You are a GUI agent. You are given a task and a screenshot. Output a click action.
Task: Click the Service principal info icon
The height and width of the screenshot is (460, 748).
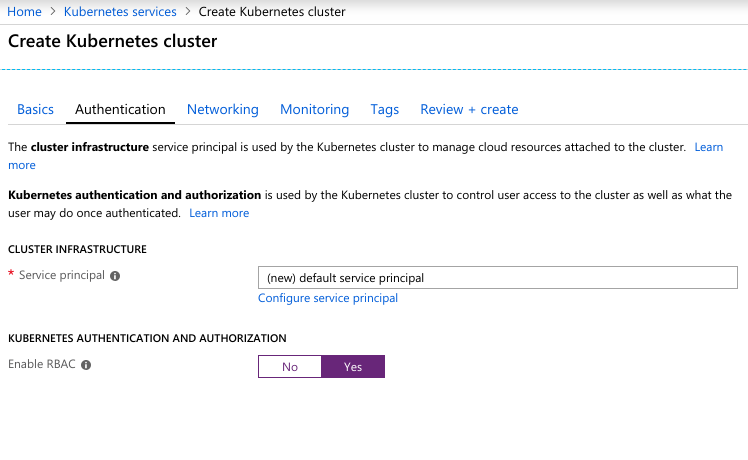point(115,276)
